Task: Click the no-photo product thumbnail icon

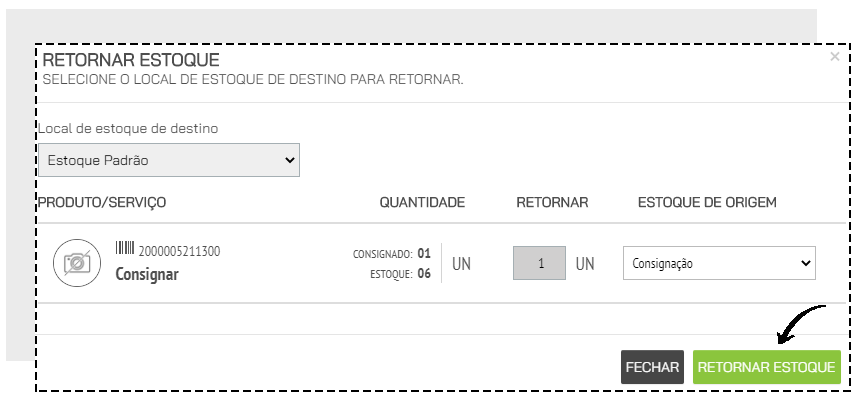Action: 77,263
